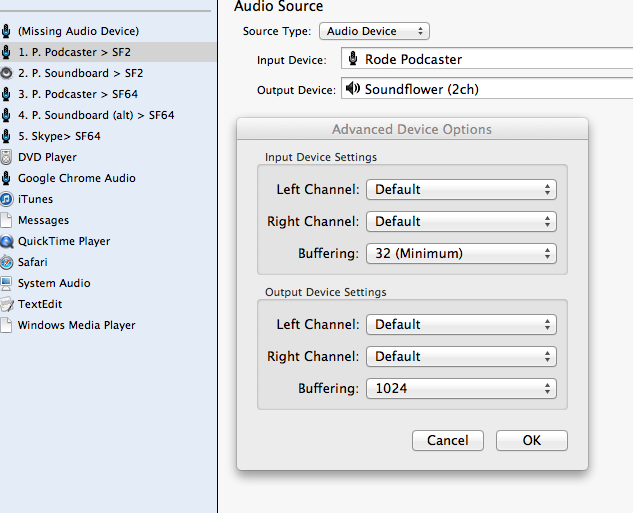Click the TextEdit icon in list
The height and width of the screenshot is (513, 633).
pos(6,304)
